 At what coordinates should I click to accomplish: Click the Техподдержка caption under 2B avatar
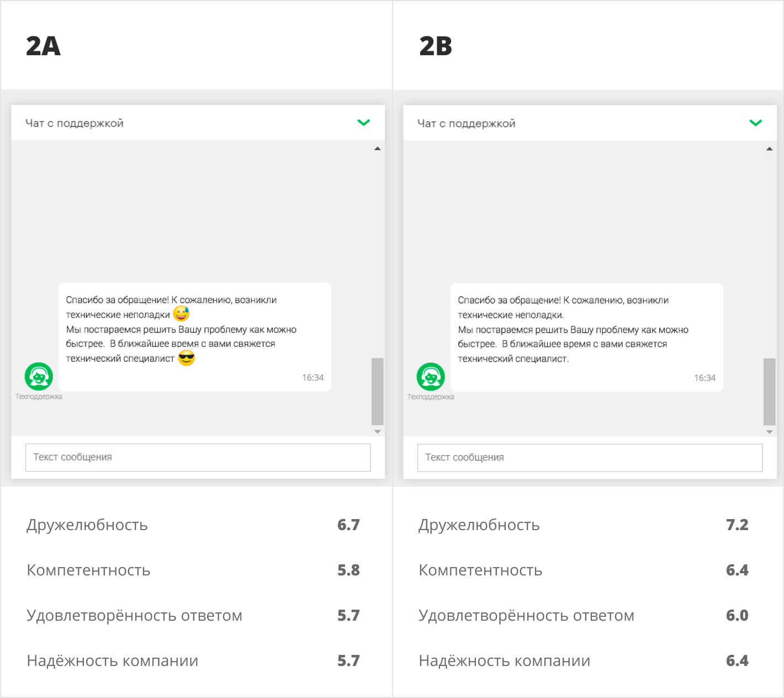(x=431, y=396)
